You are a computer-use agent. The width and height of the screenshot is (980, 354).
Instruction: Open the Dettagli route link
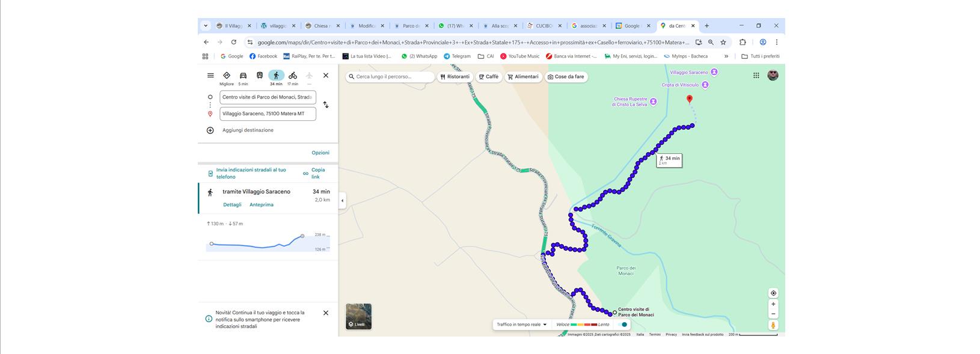click(232, 205)
